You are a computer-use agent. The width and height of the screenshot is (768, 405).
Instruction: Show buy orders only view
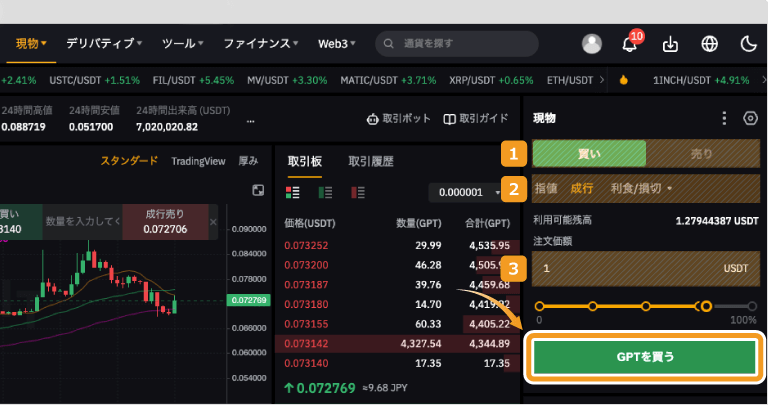point(325,192)
